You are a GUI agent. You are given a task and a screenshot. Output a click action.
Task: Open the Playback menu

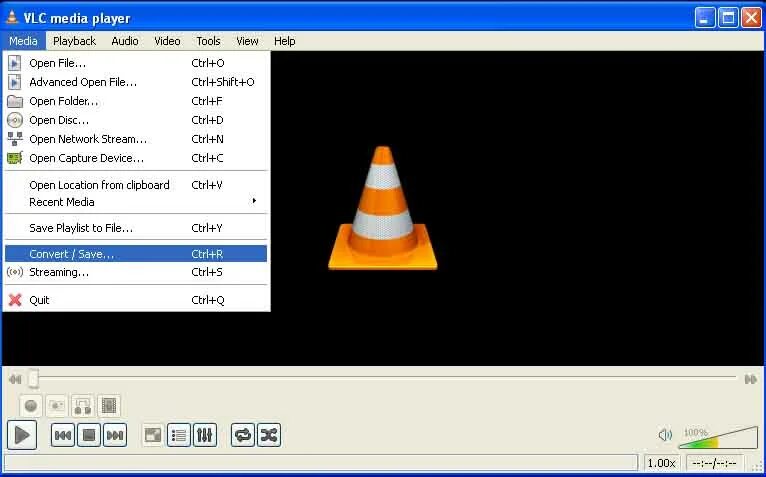(74, 41)
